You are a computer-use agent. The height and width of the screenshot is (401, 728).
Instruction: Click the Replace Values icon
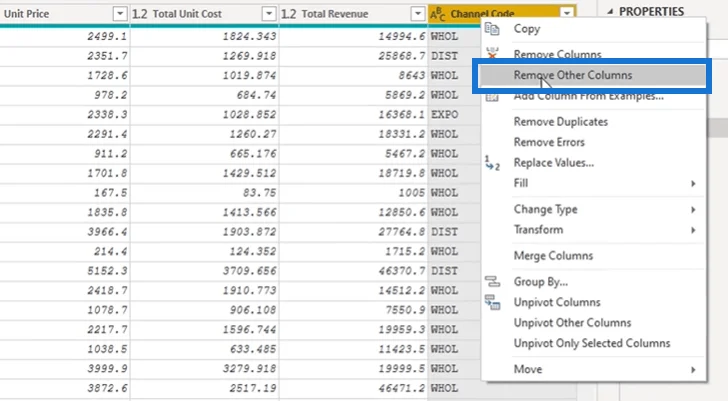[x=492, y=163]
